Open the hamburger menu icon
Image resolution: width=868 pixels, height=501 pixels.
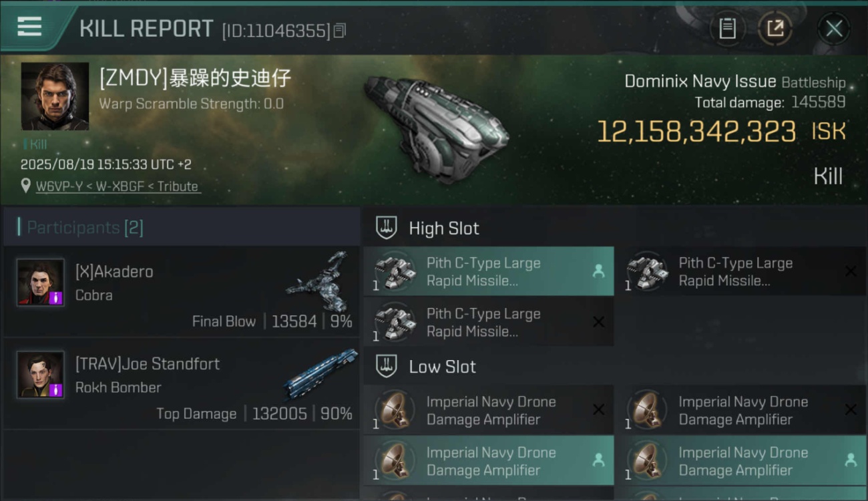pyautogui.click(x=29, y=27)
